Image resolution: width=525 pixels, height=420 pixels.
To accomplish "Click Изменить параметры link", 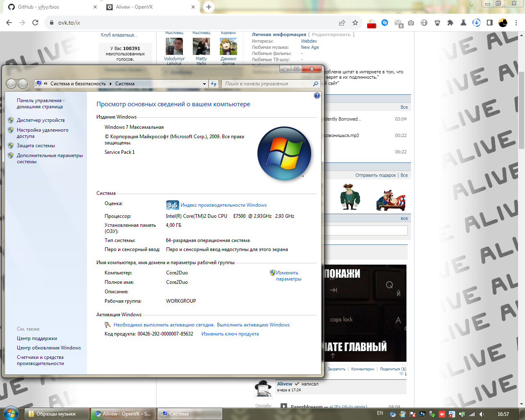I will pyautogui.click(x=288, y=276).
